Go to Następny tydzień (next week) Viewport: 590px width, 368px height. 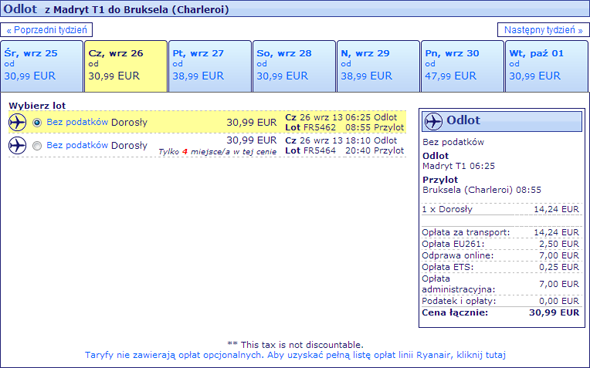click(543, 30)
